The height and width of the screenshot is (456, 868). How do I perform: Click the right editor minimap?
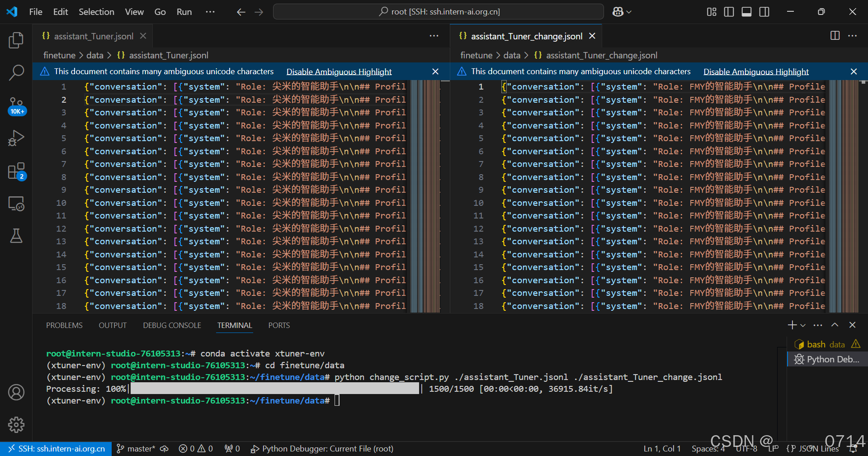tap(843, 196)
